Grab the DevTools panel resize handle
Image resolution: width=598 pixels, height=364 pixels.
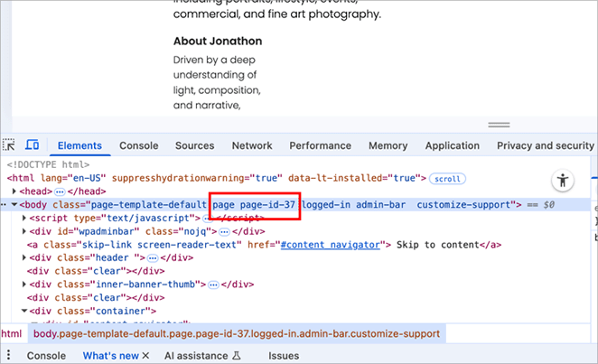tap(499, 125)
